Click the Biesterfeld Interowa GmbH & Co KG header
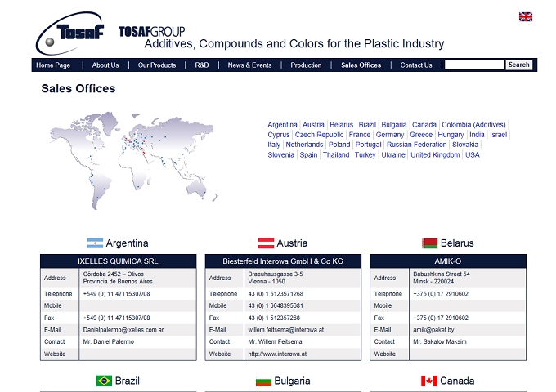The height and width of the screenshot is (392, 556). (283, 261)
